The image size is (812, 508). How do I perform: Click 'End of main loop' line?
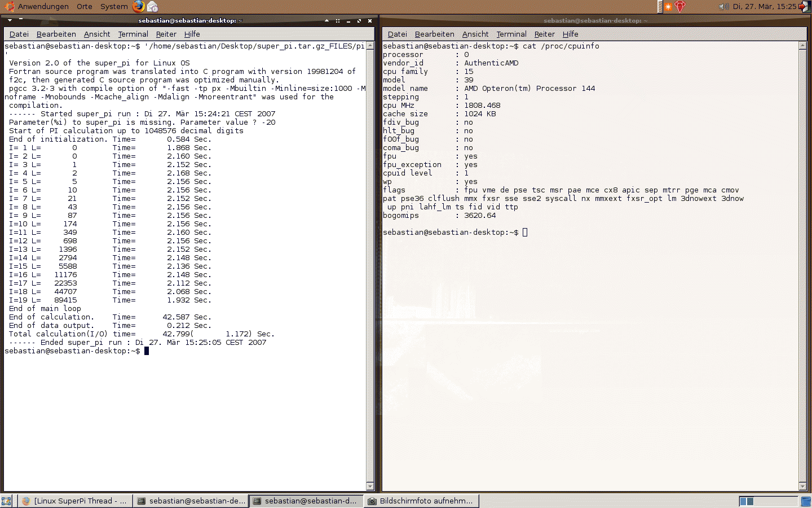click(45, 309)
